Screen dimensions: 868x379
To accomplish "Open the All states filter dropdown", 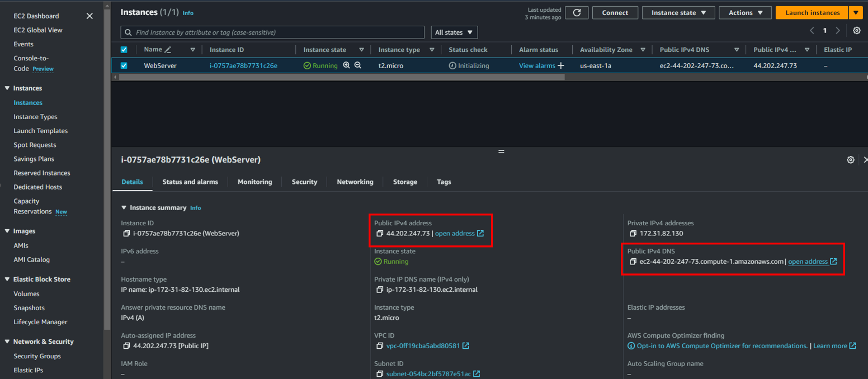I will tap(454, 32).
